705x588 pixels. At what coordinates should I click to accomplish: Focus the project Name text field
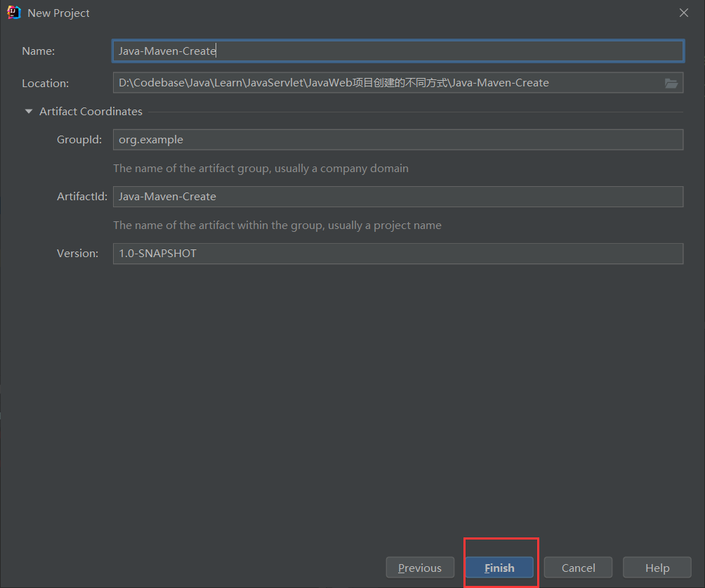(397, 51)
